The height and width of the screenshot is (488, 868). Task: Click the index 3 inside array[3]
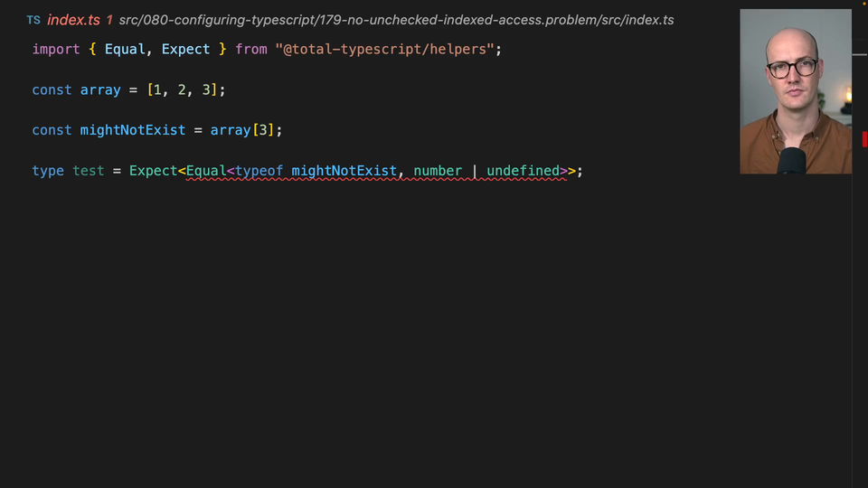tap(263, 130)
